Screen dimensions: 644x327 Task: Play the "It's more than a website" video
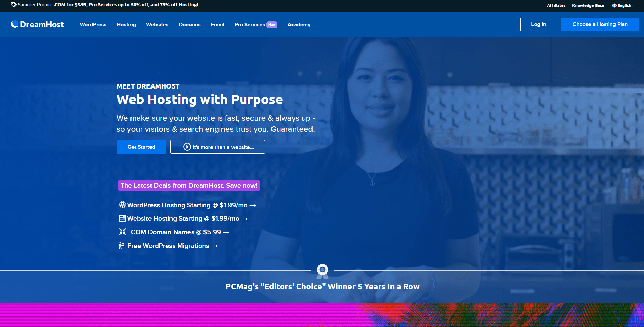click(218, 147)
